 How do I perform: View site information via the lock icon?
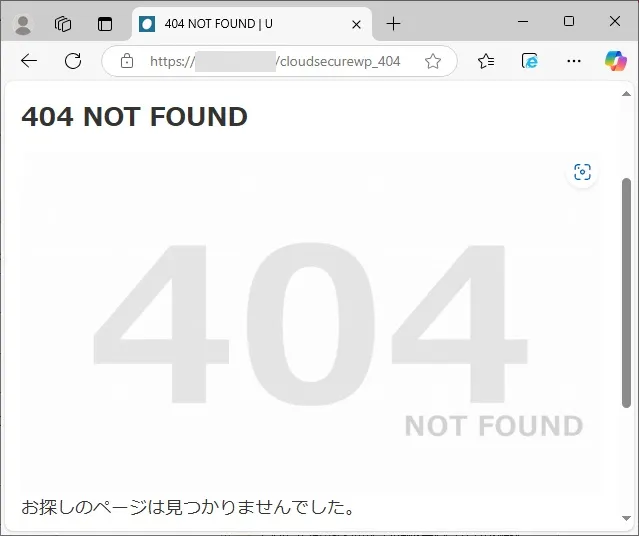coord(127,61)
